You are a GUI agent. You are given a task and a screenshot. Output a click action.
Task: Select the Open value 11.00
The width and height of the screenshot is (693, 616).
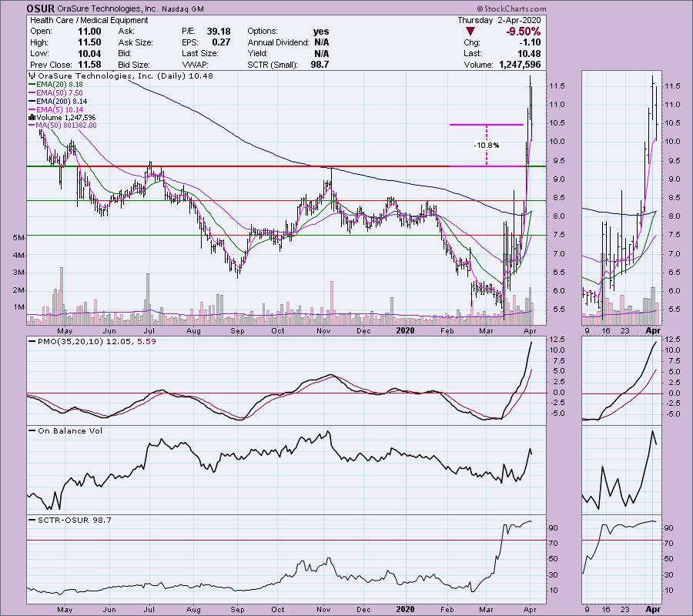pos(90,32)
